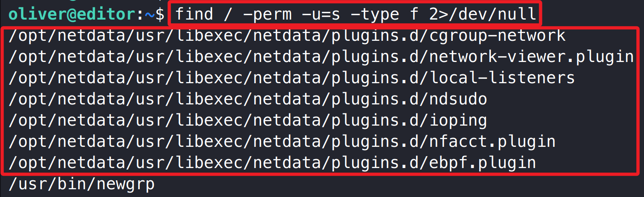The height and width of the screenshot is (197, 644).
Task: Click the cgroup-network filename
Action: pyautogui.click(x=497, y=36)
